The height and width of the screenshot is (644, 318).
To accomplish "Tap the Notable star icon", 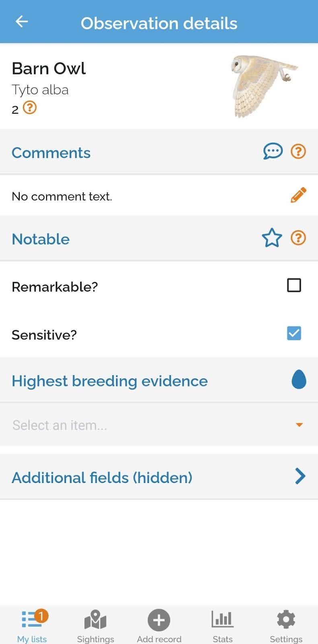I will (x=272, y=238).
